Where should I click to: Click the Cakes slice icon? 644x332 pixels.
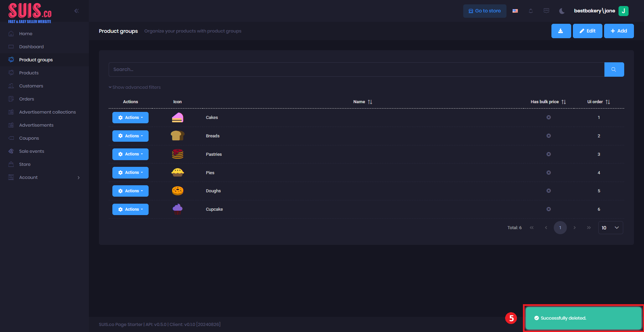click(177, 118)
